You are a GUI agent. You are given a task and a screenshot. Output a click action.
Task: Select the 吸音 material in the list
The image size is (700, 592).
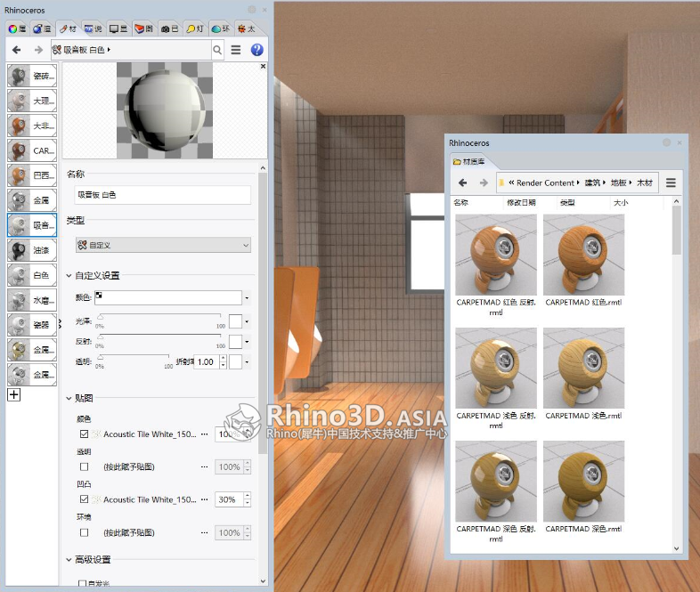coord(32,225)
